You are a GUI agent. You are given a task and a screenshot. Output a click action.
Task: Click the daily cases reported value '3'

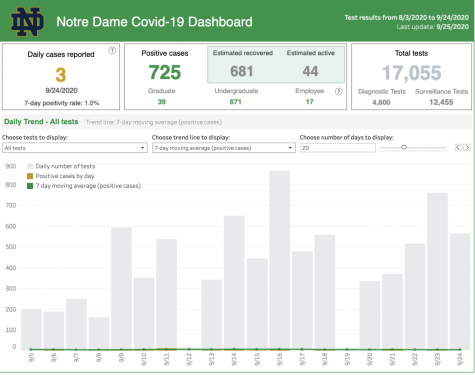61,75
